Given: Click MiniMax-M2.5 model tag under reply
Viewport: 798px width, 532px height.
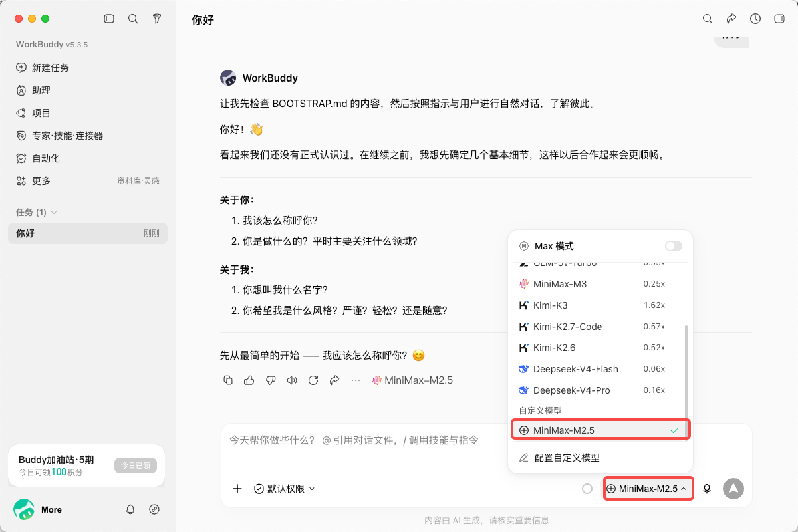Looking at the screenshot, I should [412, 380].
